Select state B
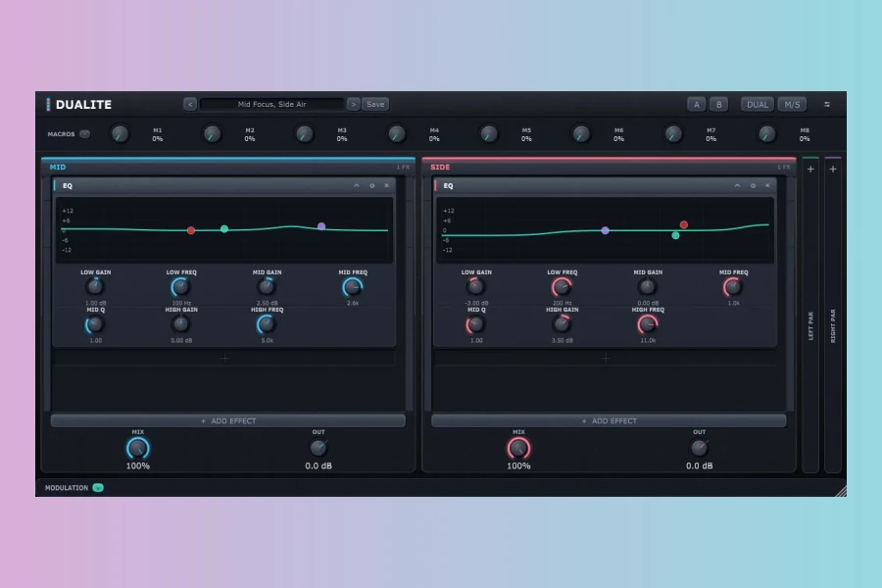Viewport: 882px width, 588px height. point(719,104)
